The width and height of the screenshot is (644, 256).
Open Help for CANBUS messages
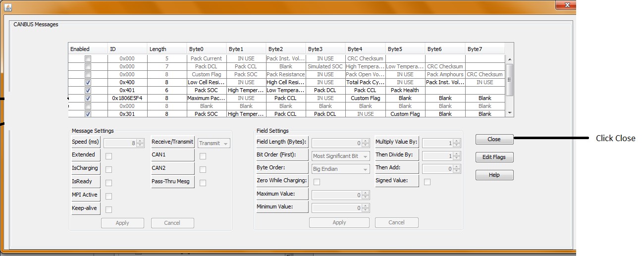[x=494, y=175]
